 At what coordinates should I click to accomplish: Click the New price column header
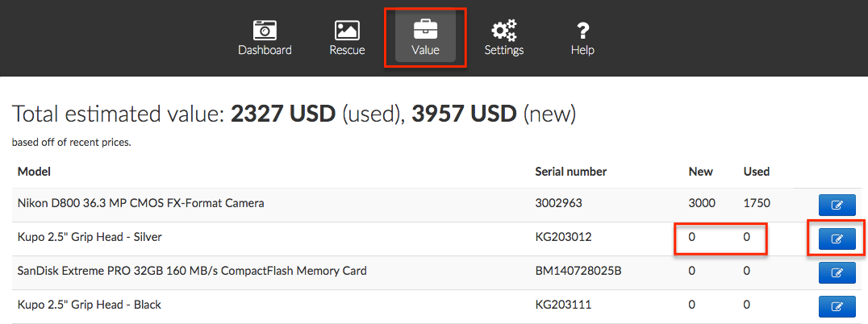click(x=700, y=172)
